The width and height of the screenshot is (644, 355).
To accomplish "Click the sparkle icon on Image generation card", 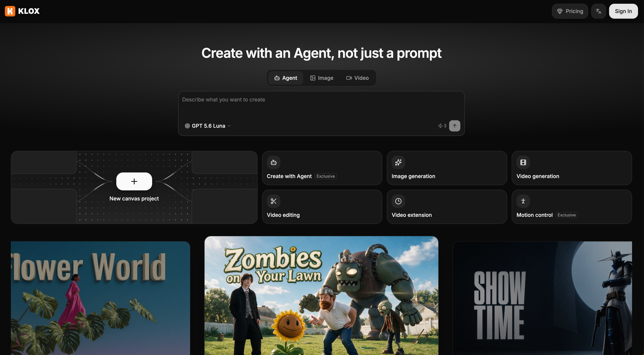I will (398, 163).
